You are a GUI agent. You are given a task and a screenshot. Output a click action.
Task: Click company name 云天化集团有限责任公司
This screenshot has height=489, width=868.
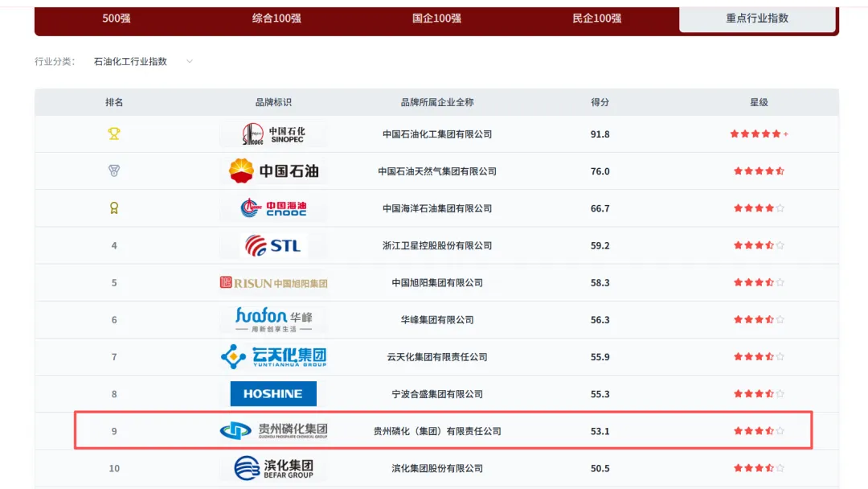[437, 356]
